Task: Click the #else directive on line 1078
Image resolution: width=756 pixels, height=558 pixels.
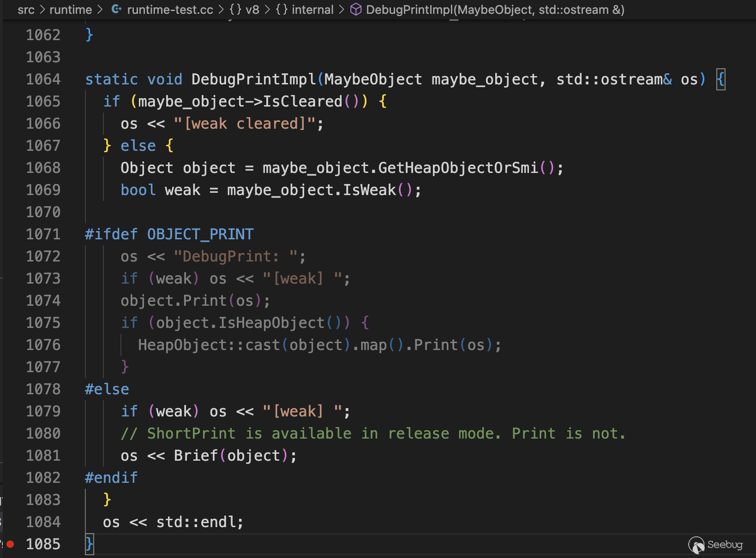Action: coord(107,389)
